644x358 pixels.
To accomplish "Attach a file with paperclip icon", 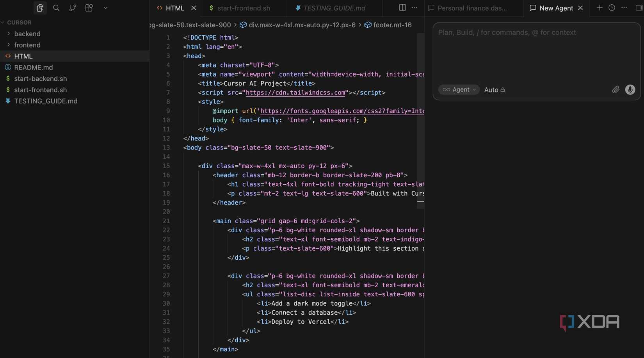I will click(x=616, y=90).
